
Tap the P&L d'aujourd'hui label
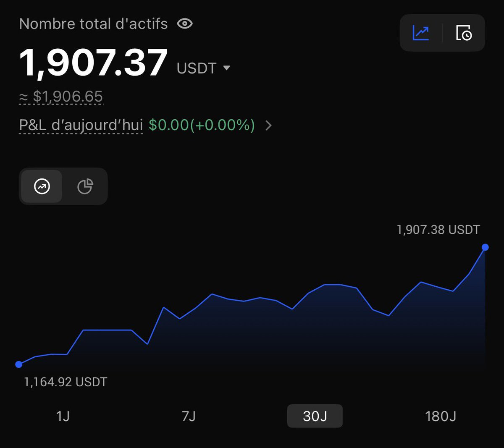(x=81, y=125)
